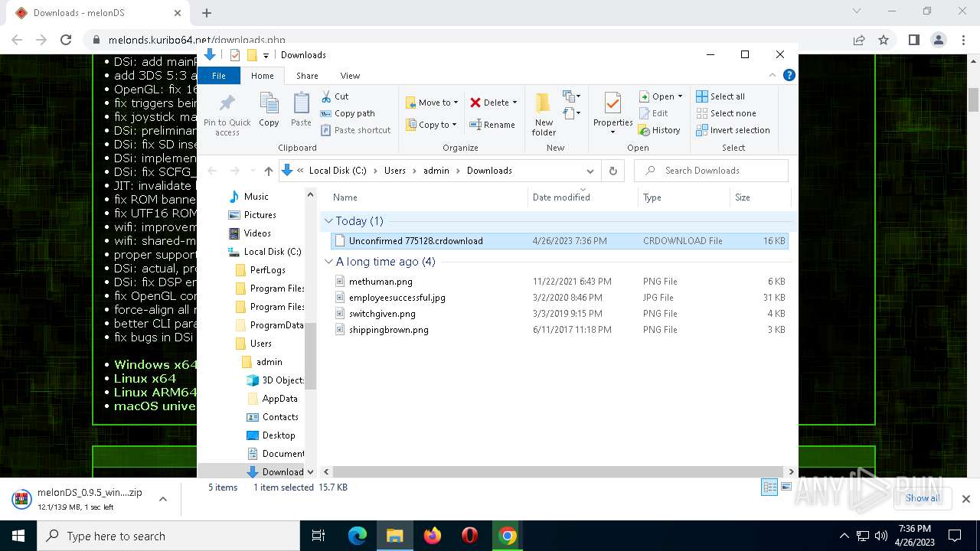Click the Search Downloads field

tap(711, 171)
